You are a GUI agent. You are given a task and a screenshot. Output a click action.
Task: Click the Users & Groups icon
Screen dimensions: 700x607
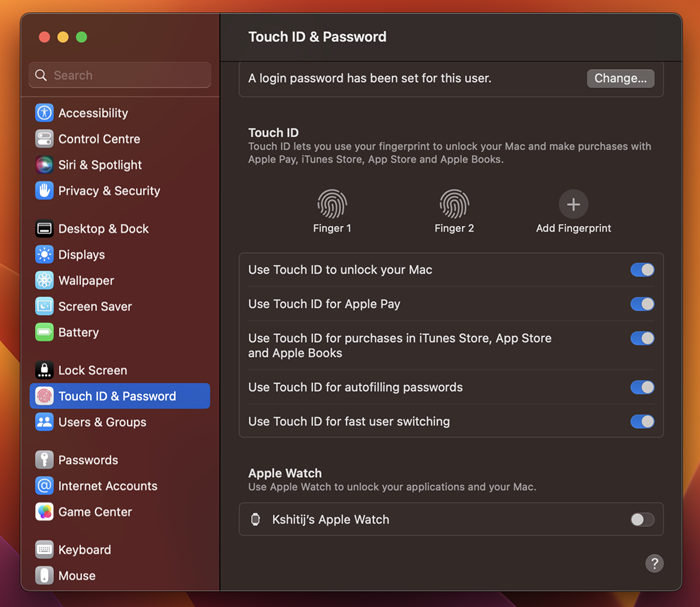tap(44, 422)
